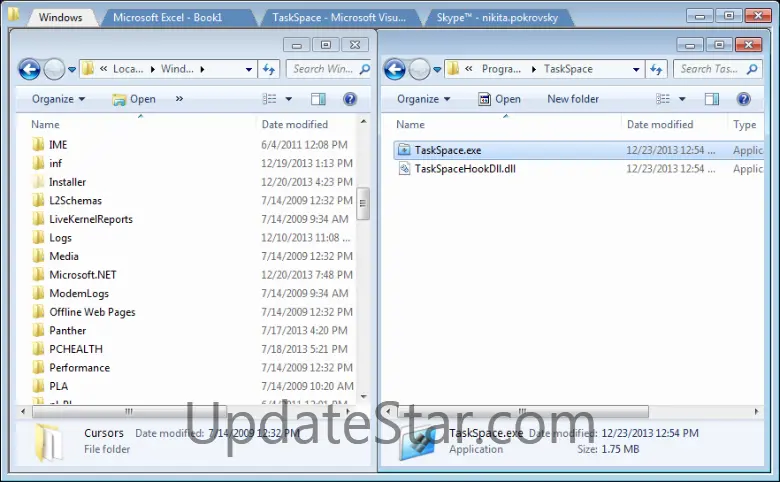Select the inf folder icon

38,163
